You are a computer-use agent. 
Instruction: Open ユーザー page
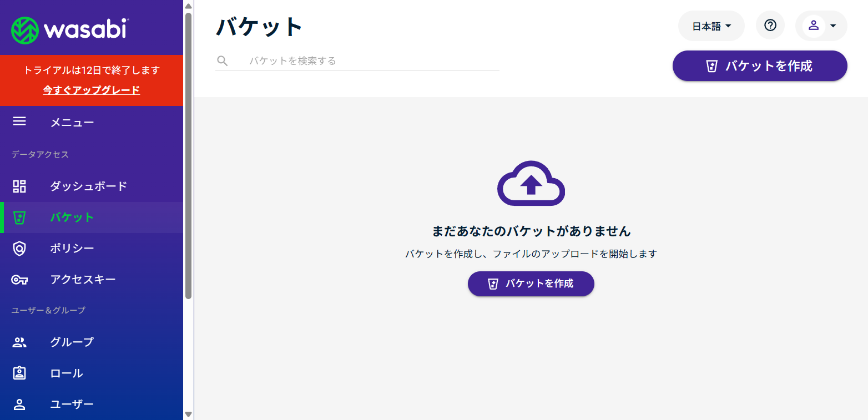(92, 404)
